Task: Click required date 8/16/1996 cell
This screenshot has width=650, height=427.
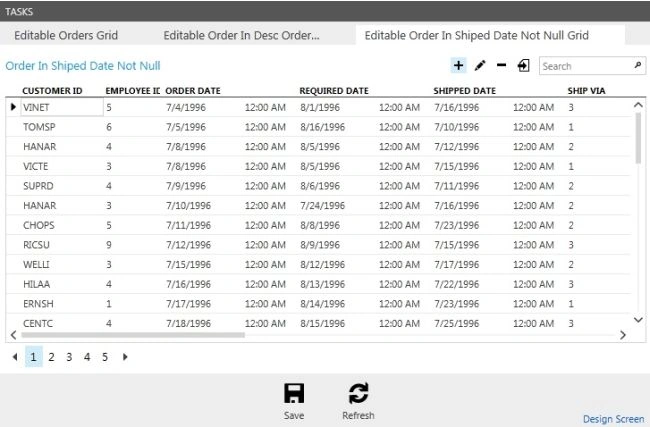Action: [x=323, y=127]
